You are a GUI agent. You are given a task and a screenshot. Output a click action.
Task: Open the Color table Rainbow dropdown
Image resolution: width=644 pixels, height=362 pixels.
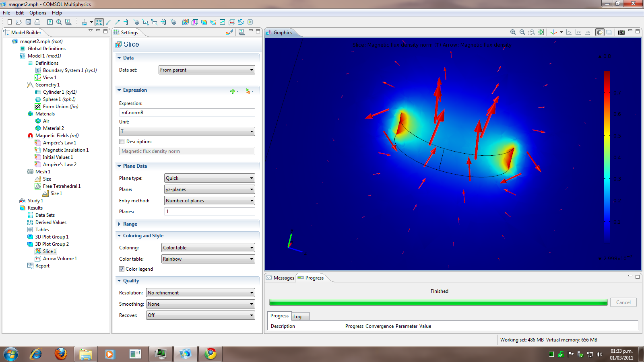[x=208, y=259]
